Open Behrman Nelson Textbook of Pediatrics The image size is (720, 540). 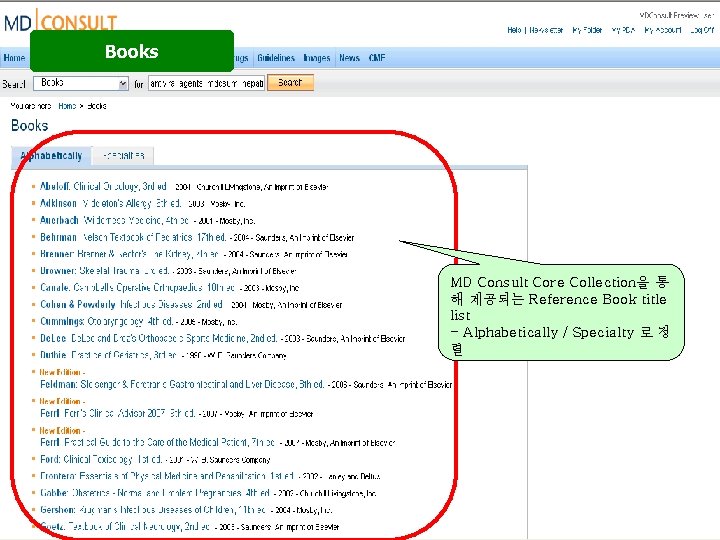tap(133, 237)
